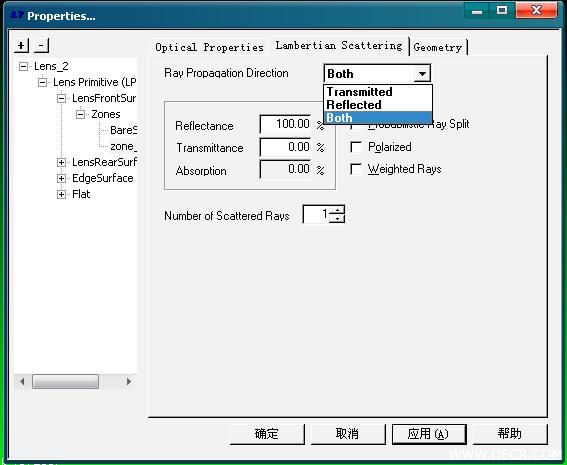The width and height of the screenshot is (567, 465).
Task: Click the 应用(A) apply button
Action: coord(429,434)
